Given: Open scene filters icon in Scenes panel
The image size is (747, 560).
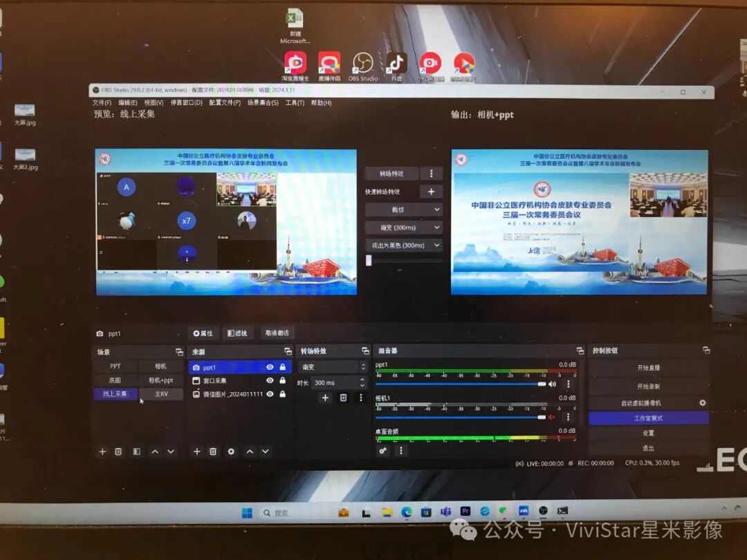Looking at the screenshot, I should click(x=137, y=451).
